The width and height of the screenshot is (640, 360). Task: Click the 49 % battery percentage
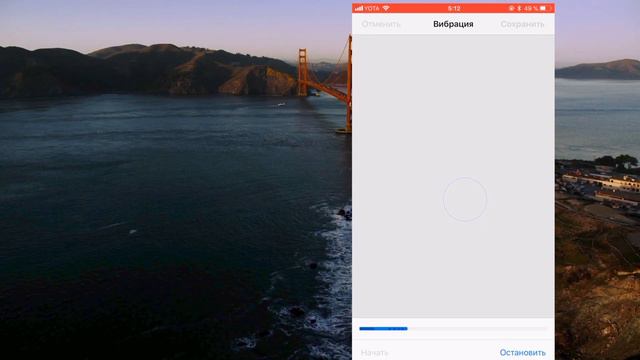pyautogui.click(x=531, y=8)
